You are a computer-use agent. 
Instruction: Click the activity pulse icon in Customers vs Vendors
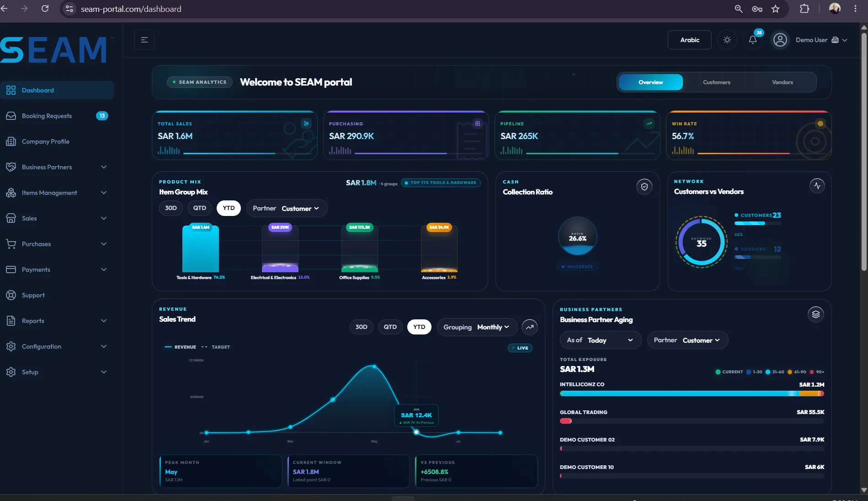[817, 185]
